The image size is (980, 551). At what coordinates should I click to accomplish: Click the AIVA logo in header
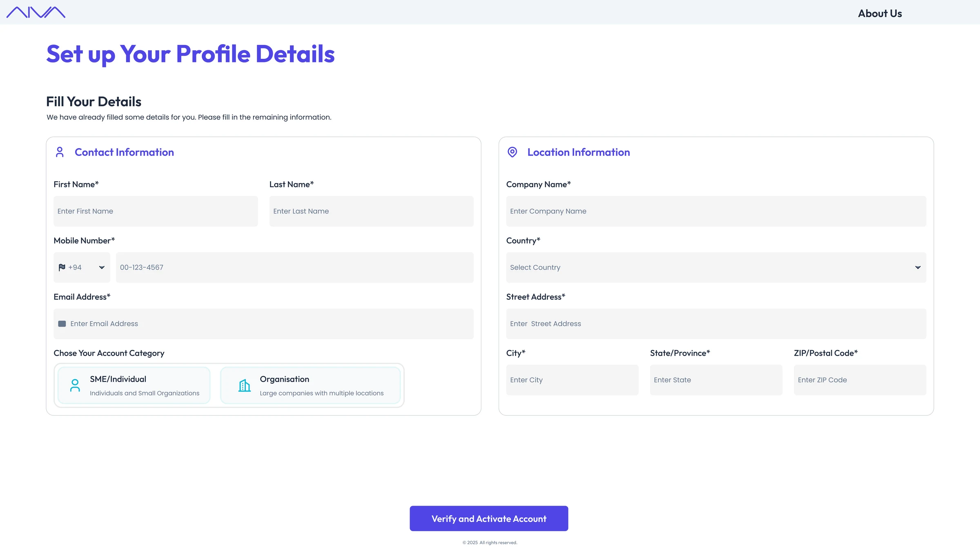point(36,12)
